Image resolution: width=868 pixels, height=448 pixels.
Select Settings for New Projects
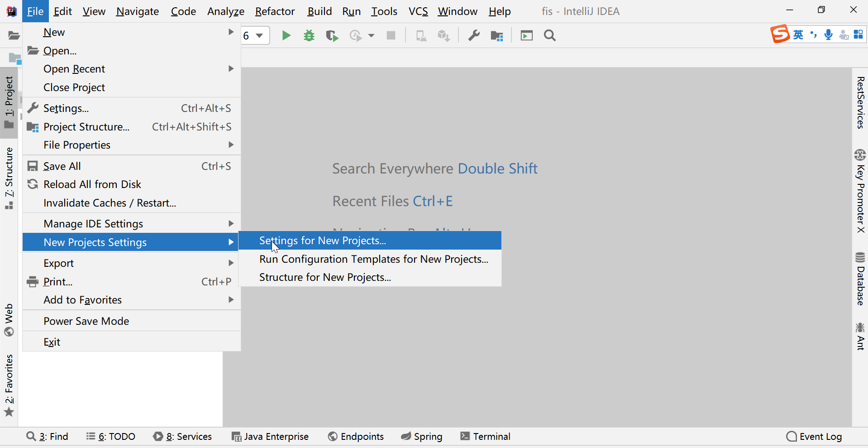[370, 241]
